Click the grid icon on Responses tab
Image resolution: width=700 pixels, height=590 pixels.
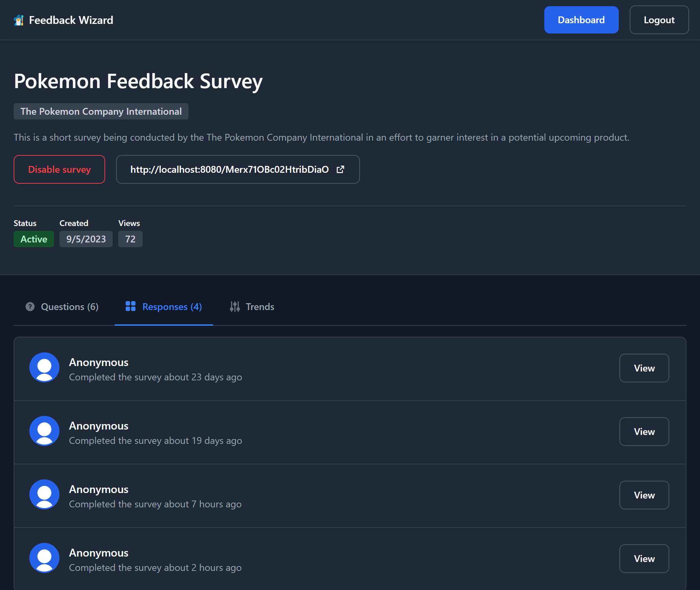click(x=130, y=306)
